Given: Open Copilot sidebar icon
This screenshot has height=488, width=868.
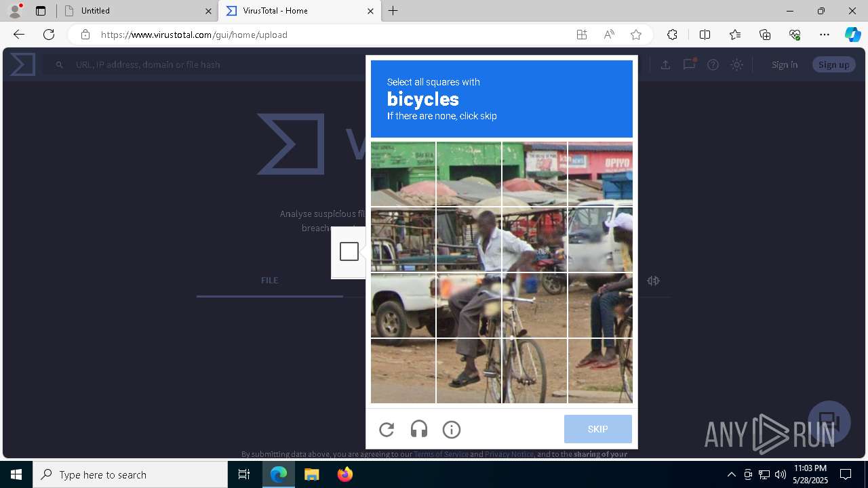Looking at the screenshot, I should pyautogui.click(x=853, y=35).
